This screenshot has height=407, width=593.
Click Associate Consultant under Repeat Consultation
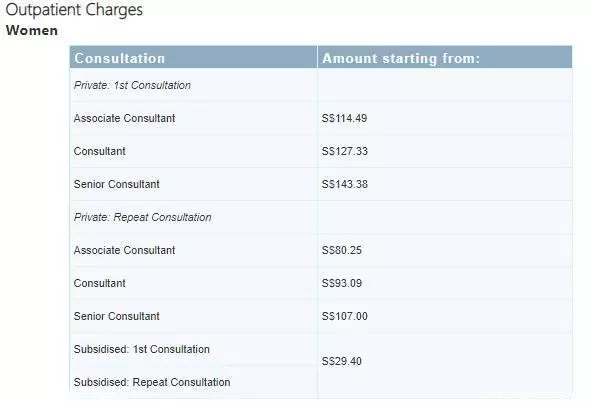pos(124,250)
